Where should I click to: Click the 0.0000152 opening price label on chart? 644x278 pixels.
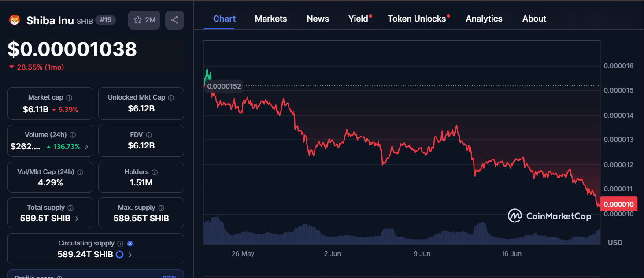click(x=224, y=86)
